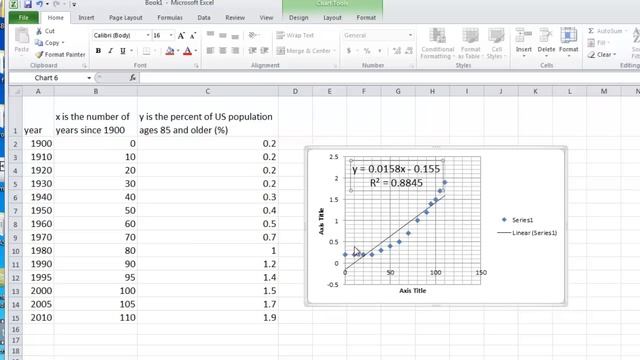The width and height of the screenshot is (640, 360).
Task: Open the Calibri font name dropdown
Action: point(148,36)
